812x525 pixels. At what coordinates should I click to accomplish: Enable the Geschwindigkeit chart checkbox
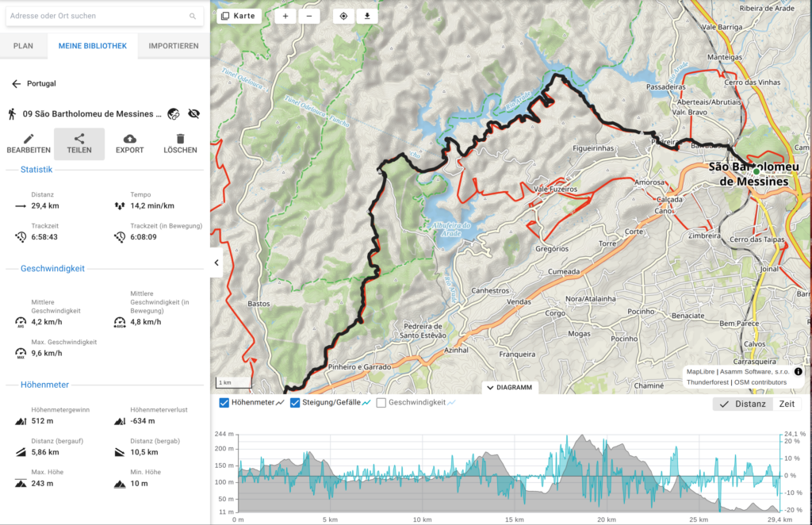coord(381,403)
